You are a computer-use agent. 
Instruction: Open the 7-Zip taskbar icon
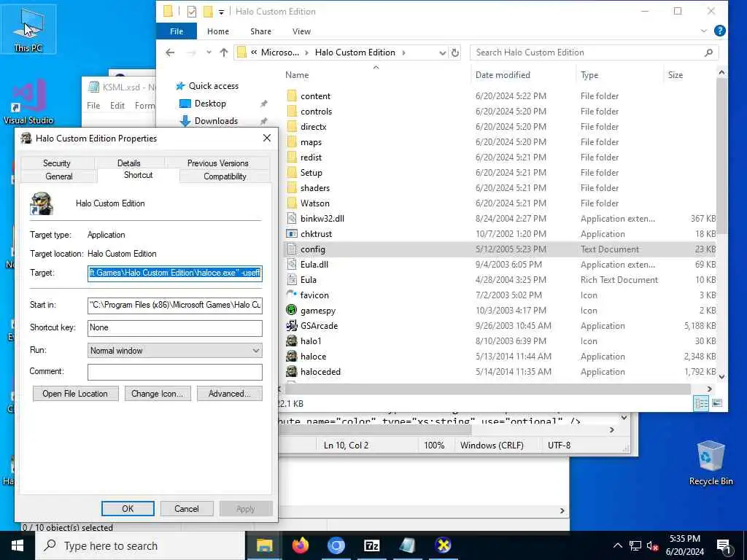point(371,545)
